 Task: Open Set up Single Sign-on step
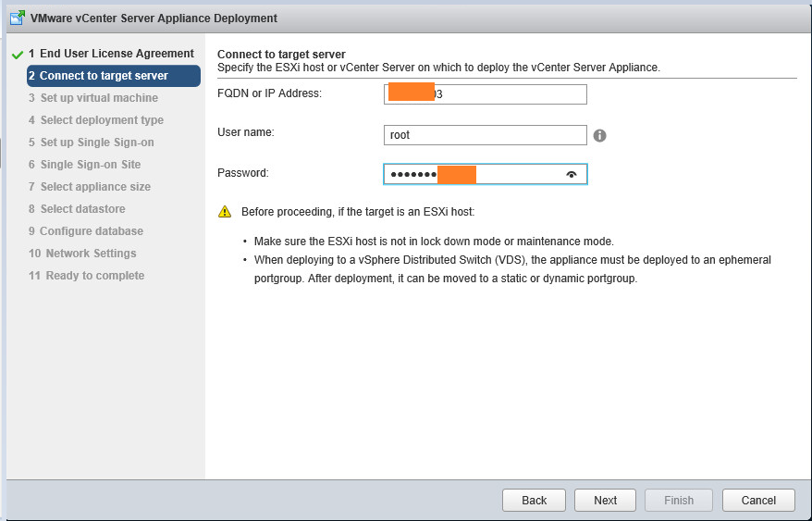[x=92, y=143]
